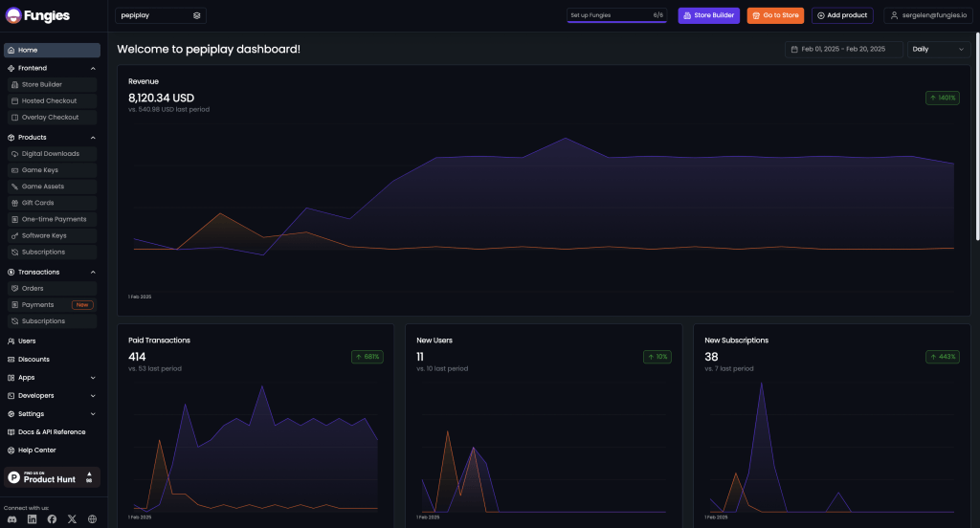Go to Home in sidebar
Image resolution: width=980 pixels, height=528 pixels.
[x=52, y=50]
